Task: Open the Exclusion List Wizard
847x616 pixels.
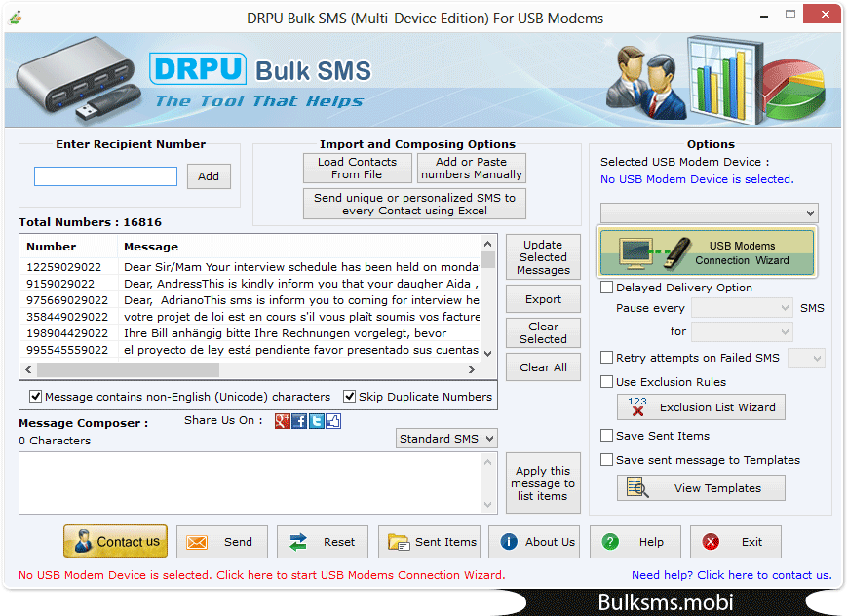Action: [701, 407]
